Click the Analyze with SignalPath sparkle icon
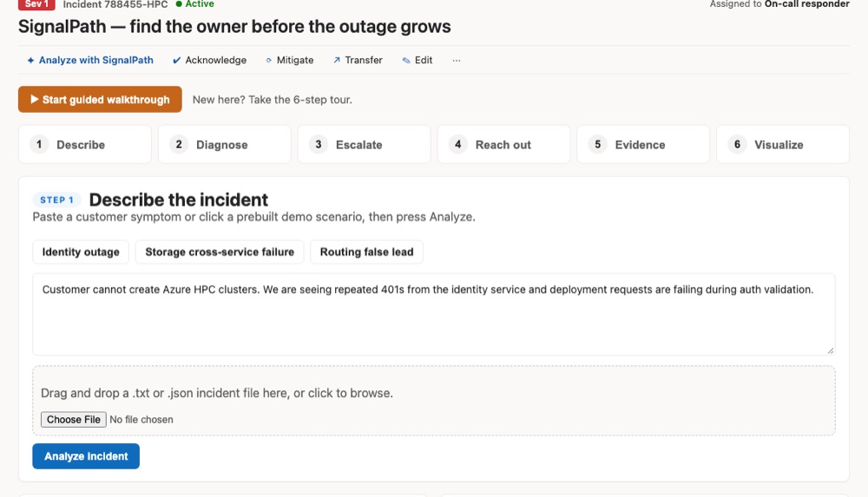 pyautogui.click(x=30, y=61)
